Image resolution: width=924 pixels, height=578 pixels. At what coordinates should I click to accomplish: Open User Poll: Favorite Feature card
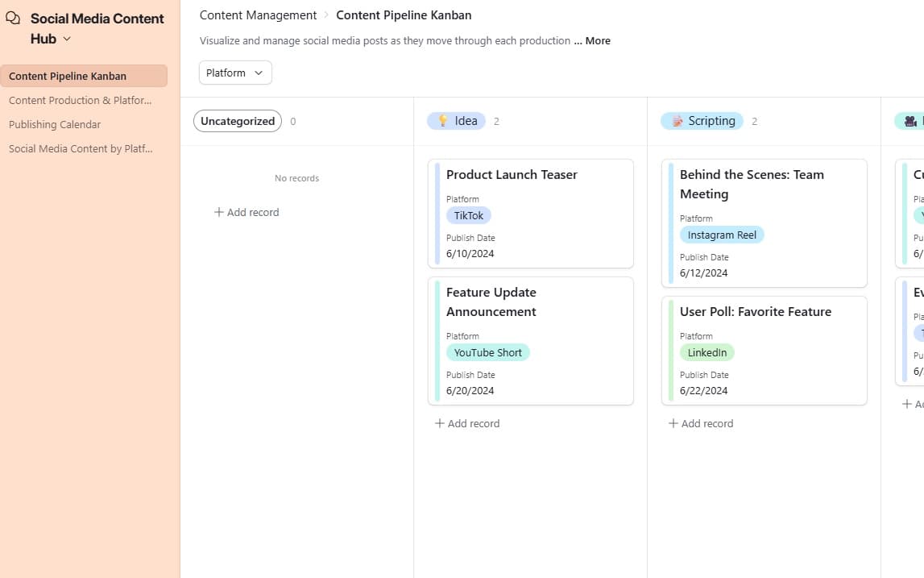[764, 351]
